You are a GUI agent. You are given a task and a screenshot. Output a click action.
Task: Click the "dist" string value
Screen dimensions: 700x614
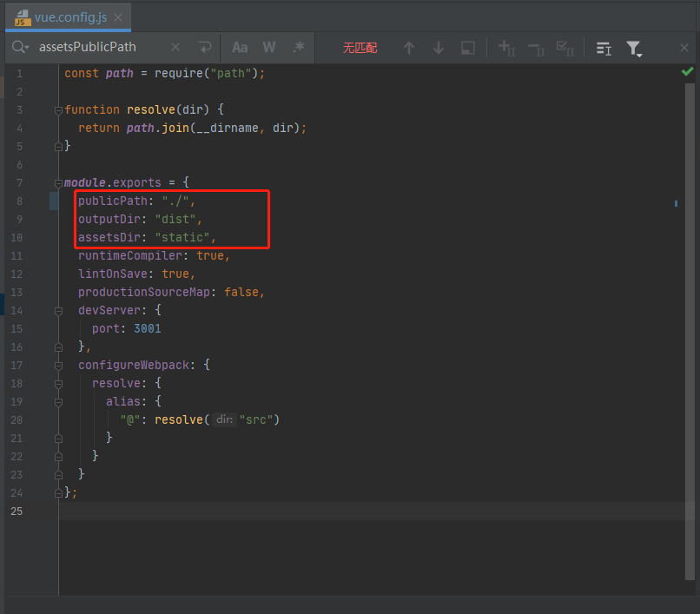pyautogui.click(x=175, y=219)
